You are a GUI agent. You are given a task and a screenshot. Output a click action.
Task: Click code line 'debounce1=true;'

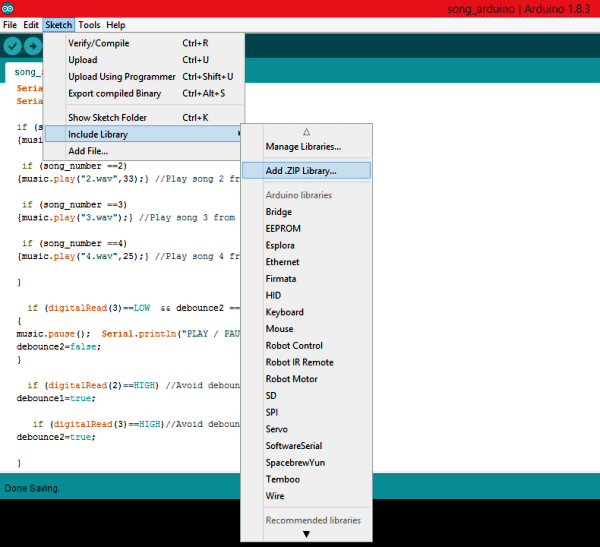56,398
